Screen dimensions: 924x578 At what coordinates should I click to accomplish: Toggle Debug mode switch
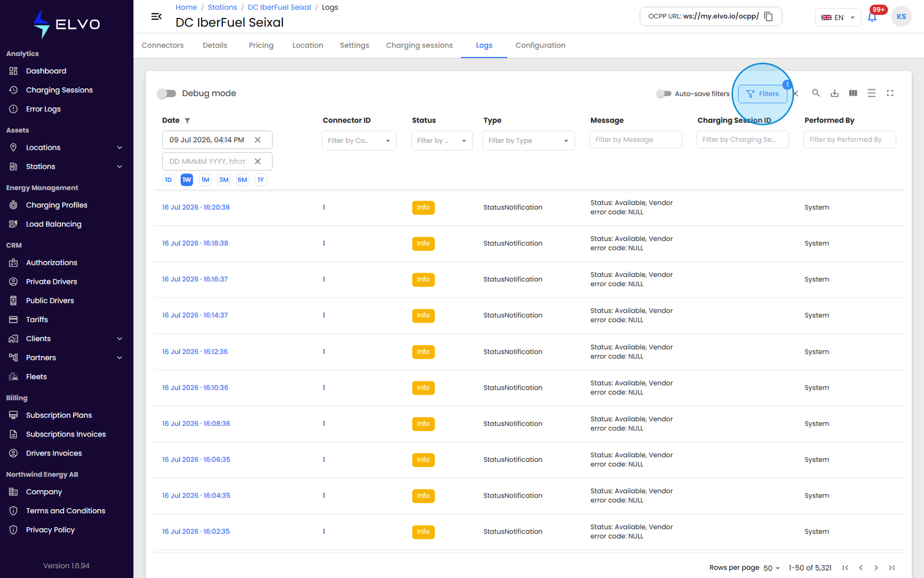tap(166, 94)
